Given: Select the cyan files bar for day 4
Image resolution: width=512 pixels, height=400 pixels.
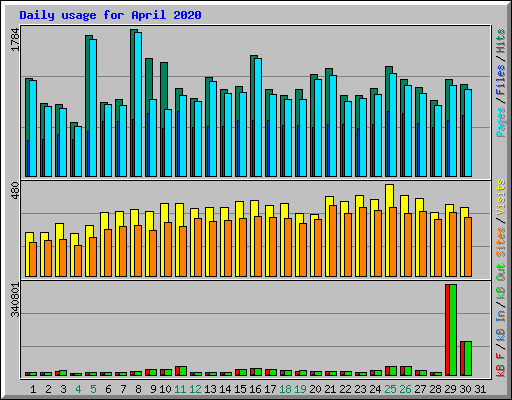Looking at the screenshot, I should 78,151.
